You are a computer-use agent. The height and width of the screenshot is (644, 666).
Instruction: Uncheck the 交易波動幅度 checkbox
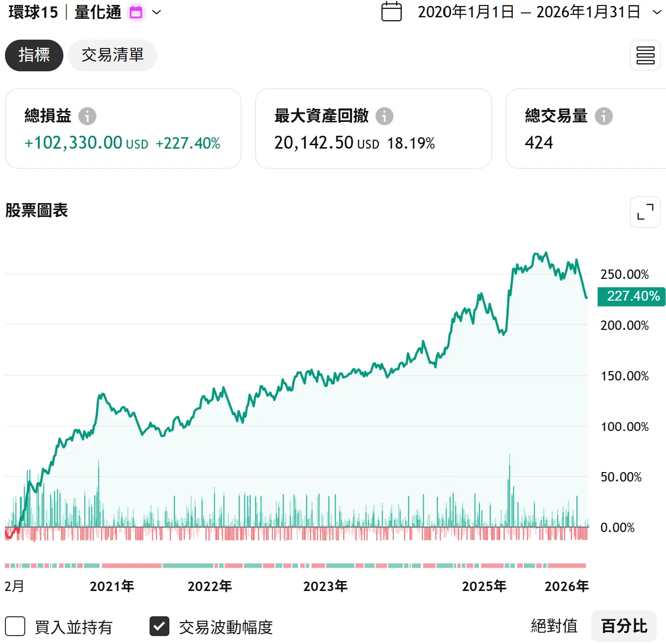point(159,626)
